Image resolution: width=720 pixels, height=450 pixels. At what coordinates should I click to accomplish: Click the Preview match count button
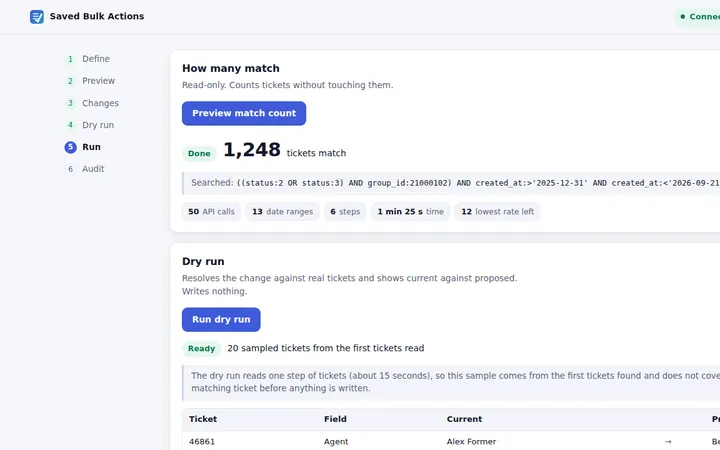point(244,113)
